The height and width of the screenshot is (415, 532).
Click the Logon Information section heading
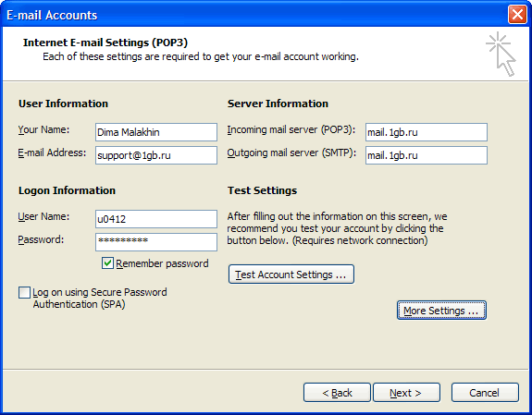[67, 190]
